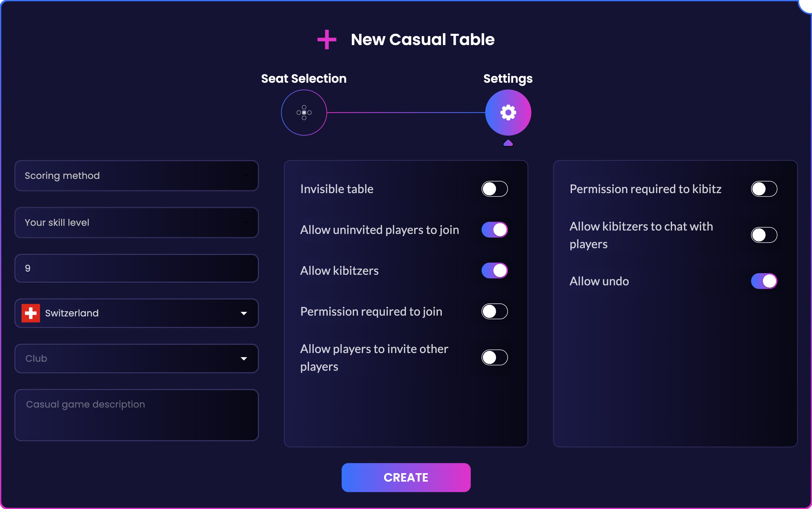Turn on Allow kibitzers to chat with players
Screen dimensions: 812x509
tap(764, 235)
